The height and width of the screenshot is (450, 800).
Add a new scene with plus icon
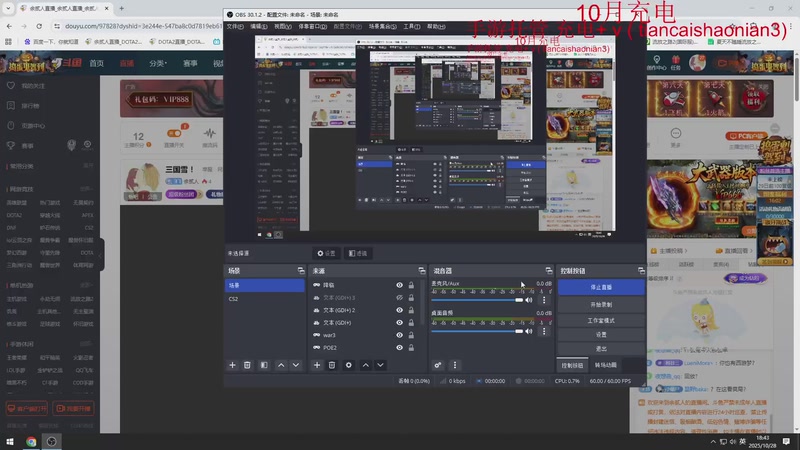pyautogui.click(x=232, y=365)
